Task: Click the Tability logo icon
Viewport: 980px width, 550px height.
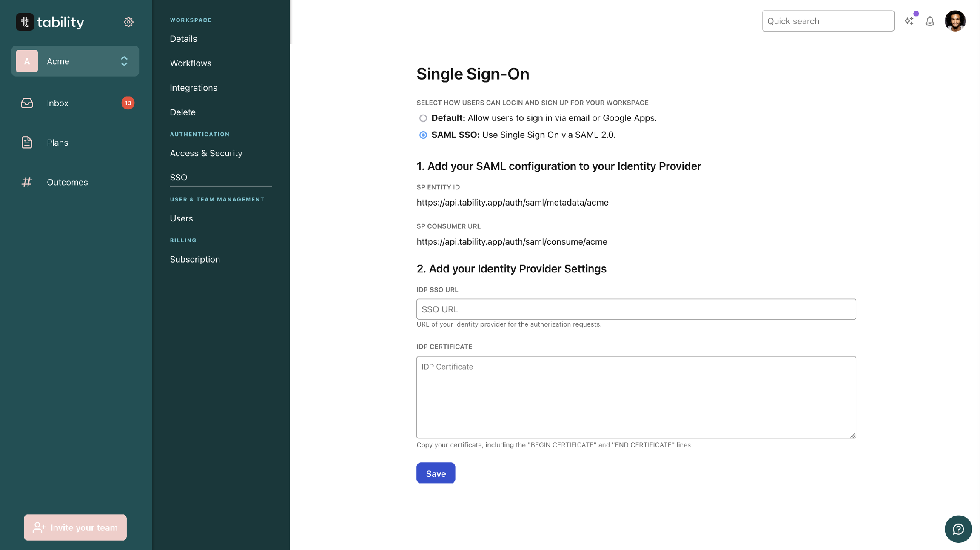Action: 25,22
